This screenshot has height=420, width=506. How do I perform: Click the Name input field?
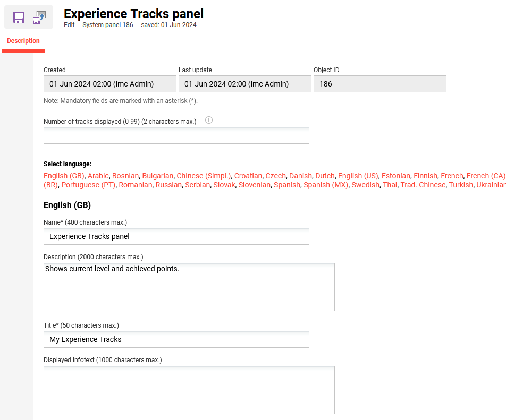pyautogui.click(x=176, y=236)
